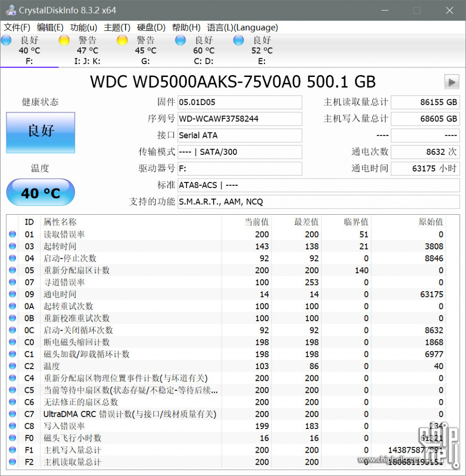Click the status dot for attribute 07 寻道错误率

12,282
